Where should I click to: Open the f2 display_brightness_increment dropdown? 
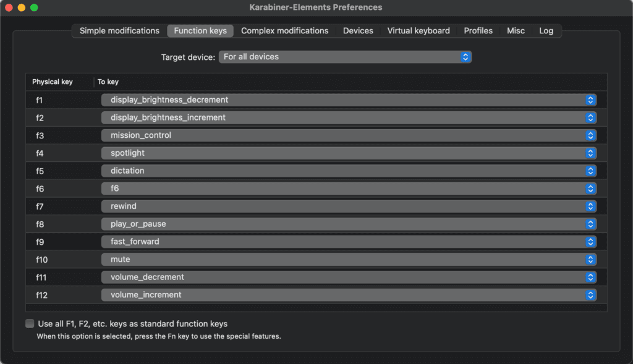click(x=349, y=117)
